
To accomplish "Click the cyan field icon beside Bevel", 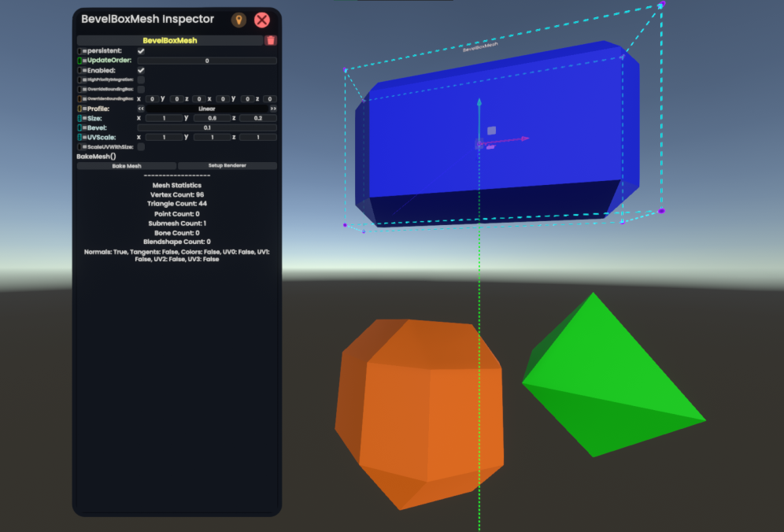I will point(80,127).
